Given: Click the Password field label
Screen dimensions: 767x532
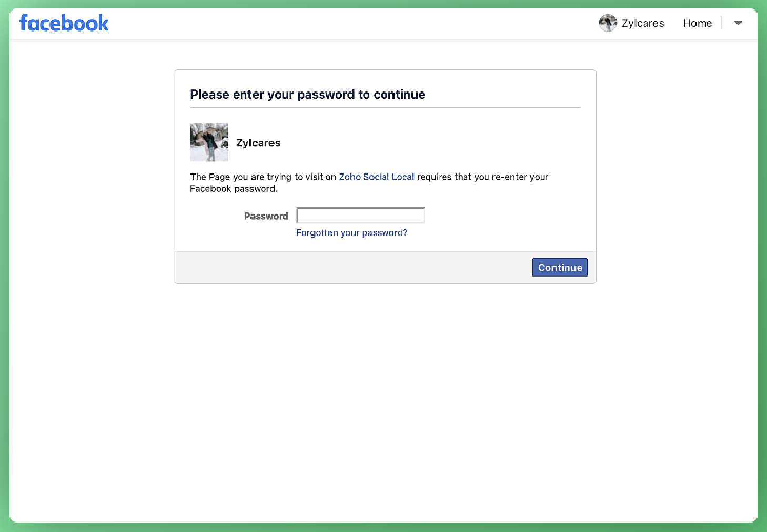Looking at the screenshot, I should [x=266, y=216].
